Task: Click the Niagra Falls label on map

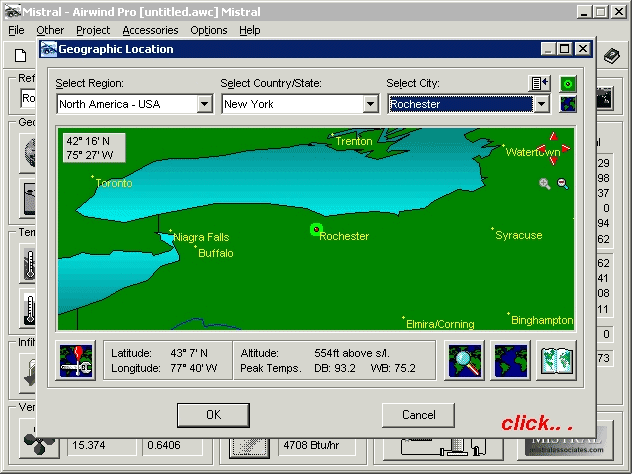Action: [x=201, y=237]
